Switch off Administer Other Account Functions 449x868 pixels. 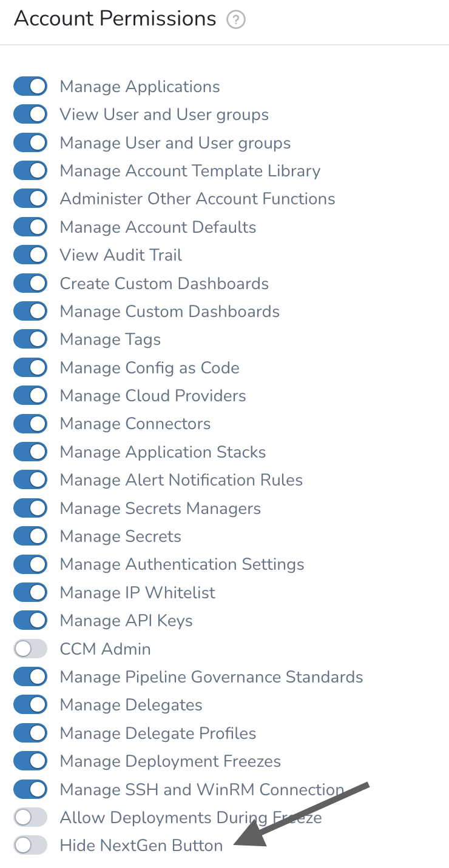pyautogui.click(x=30, y=198)
